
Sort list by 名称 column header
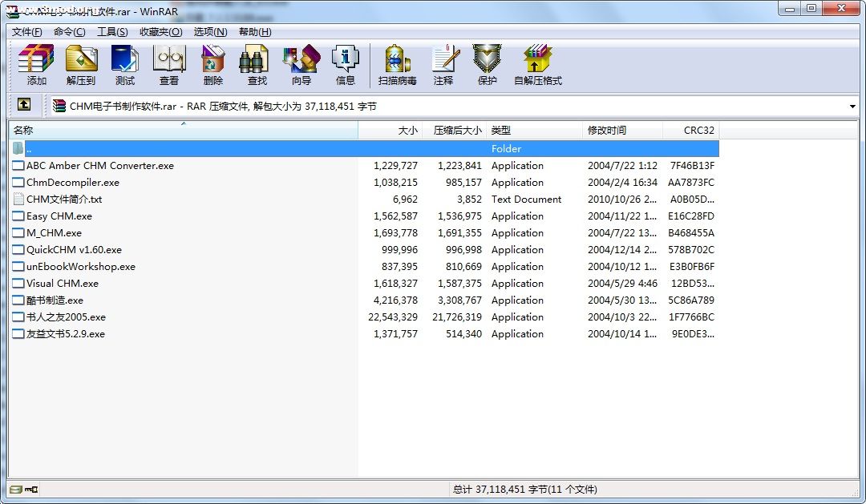[183, 130]
